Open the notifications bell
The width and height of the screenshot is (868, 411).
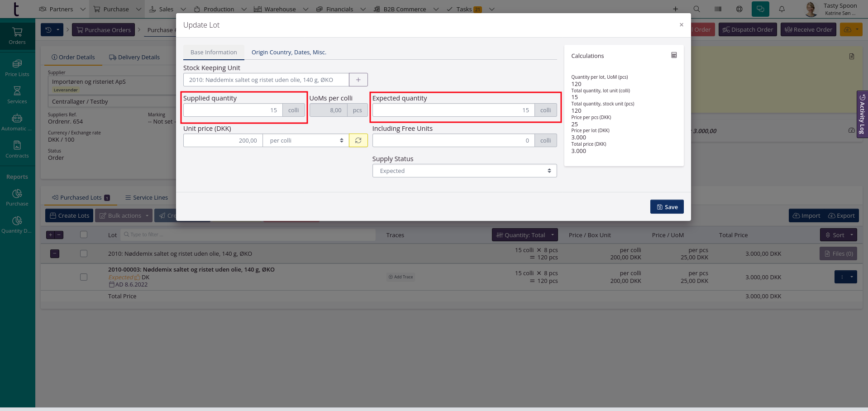(x=782, y=9)
